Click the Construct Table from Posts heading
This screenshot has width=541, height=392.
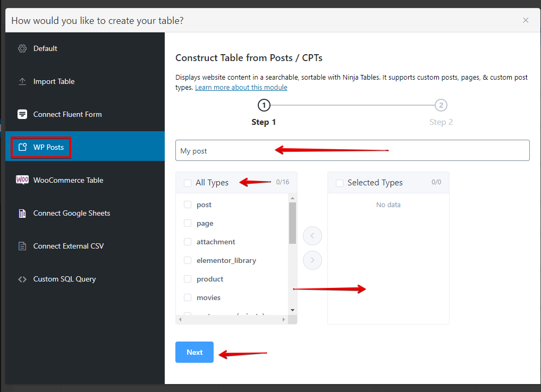click(x=249, y=58)
